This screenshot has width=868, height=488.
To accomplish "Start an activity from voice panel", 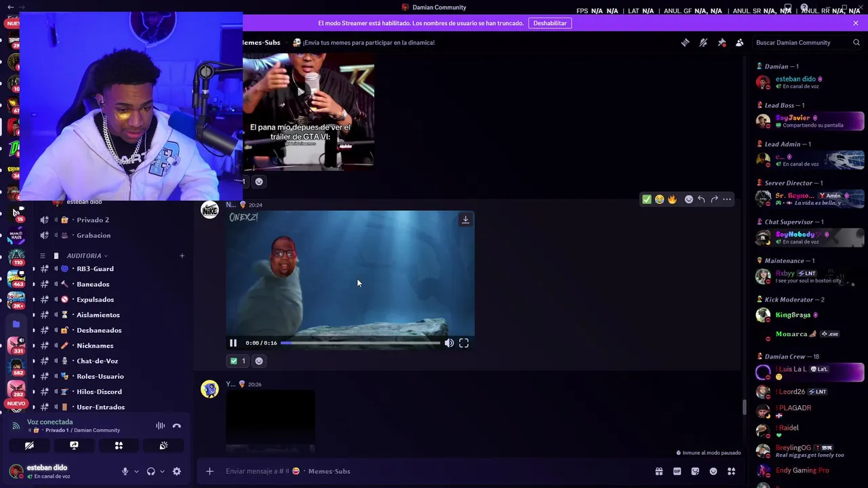I will [119, 446].
